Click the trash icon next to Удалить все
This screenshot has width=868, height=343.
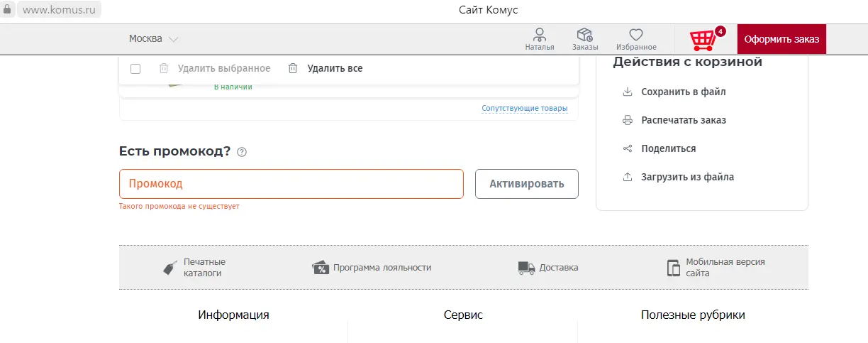(293, 68)
